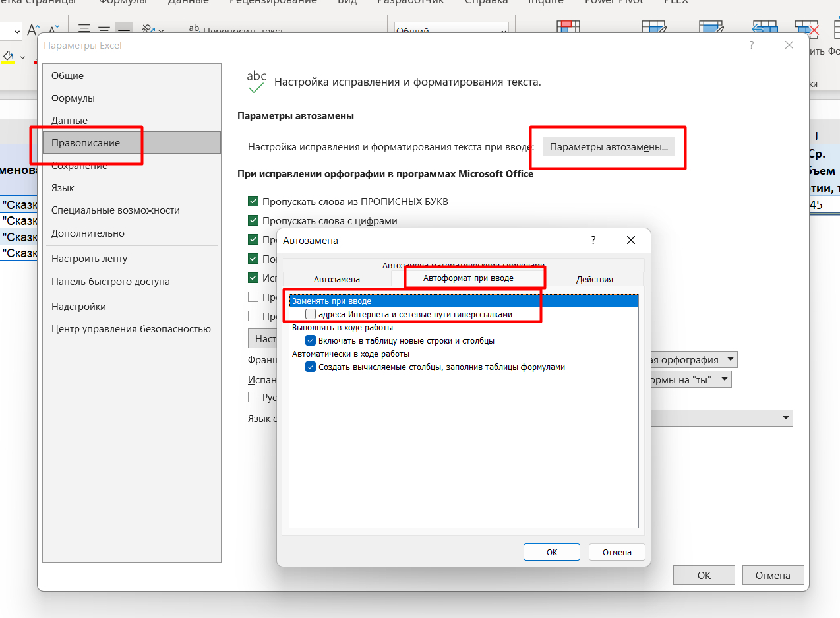Apply top vertical alignment in Excel ribbon
The image size is (840, 618).
tap(84, 30)
